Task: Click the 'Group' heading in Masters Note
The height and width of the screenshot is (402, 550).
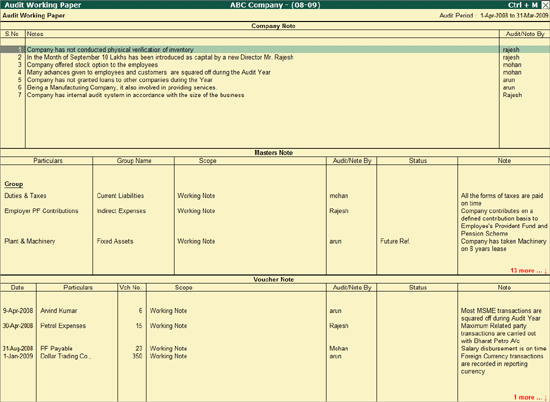Action: tap(14, 184)
